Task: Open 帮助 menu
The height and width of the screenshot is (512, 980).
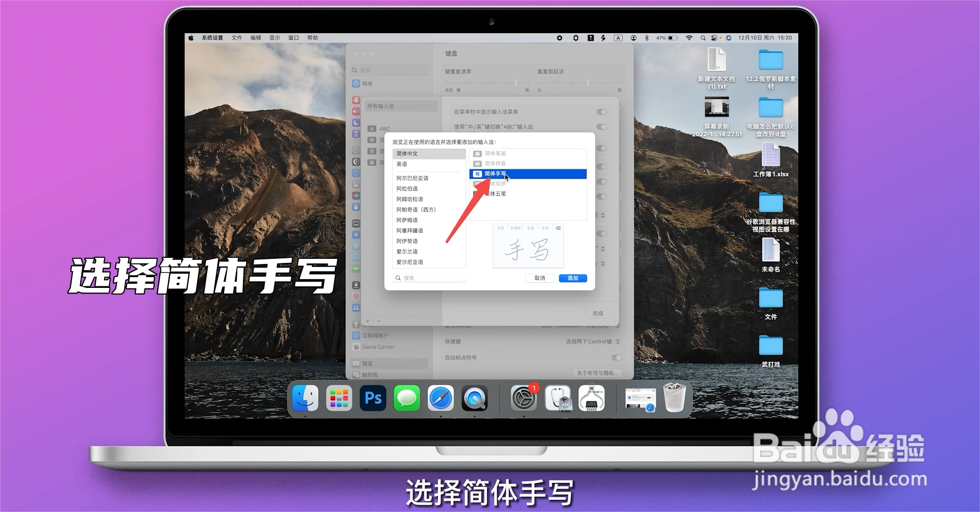Action: (x=312, y=38)
